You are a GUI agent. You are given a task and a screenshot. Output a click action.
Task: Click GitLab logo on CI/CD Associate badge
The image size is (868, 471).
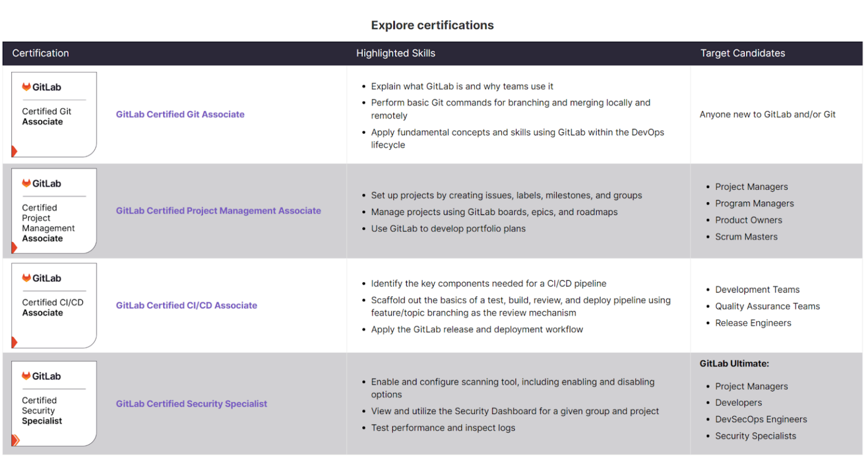[27, 278]
